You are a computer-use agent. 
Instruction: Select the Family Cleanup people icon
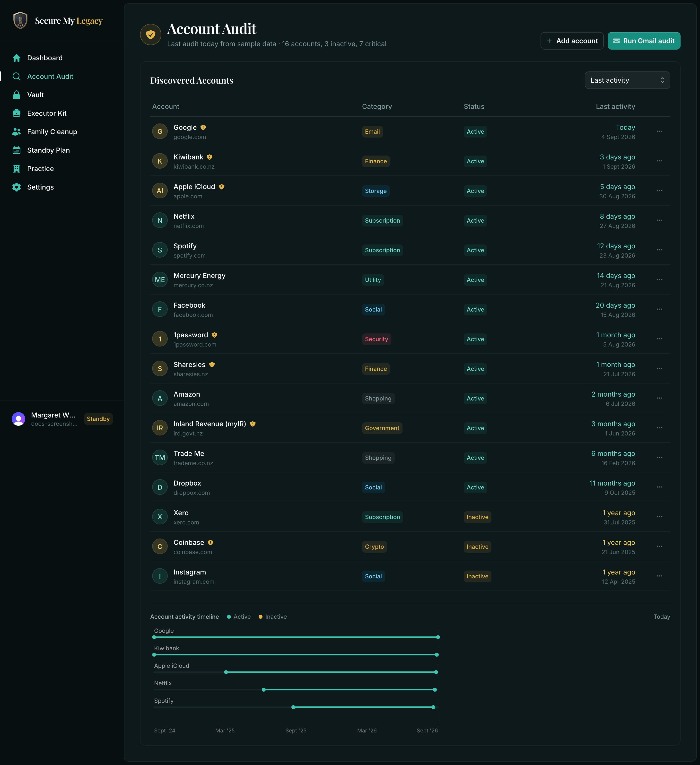[x=16, y=132]
